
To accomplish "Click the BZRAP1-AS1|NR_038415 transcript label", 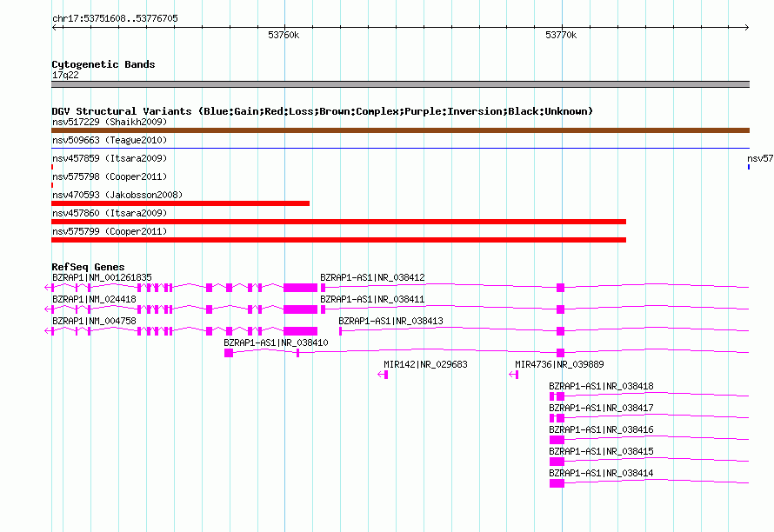I will click(x=601, y=451).
